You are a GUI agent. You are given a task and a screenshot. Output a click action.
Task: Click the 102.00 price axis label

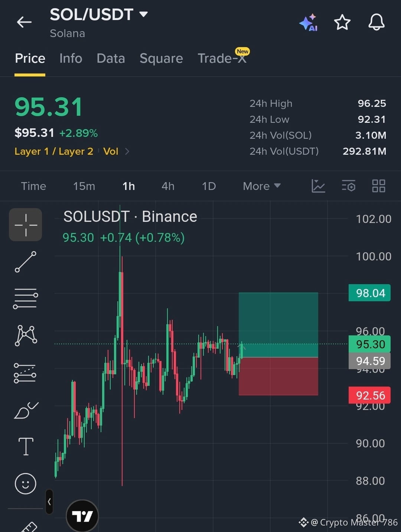374,219
